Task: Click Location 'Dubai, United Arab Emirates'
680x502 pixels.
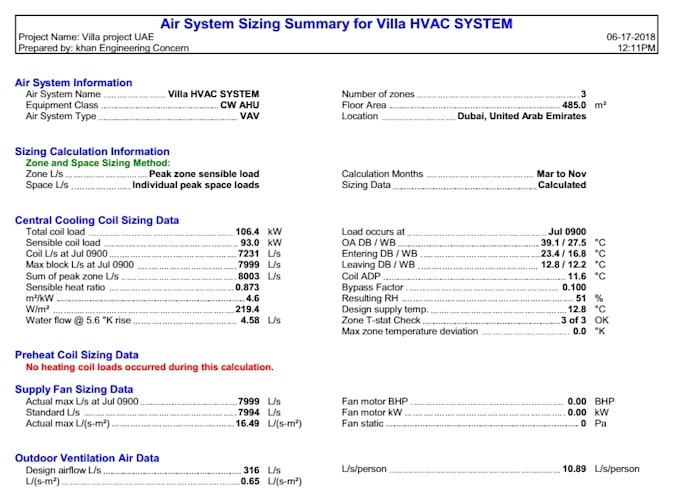Action: [x=522, y=116]
